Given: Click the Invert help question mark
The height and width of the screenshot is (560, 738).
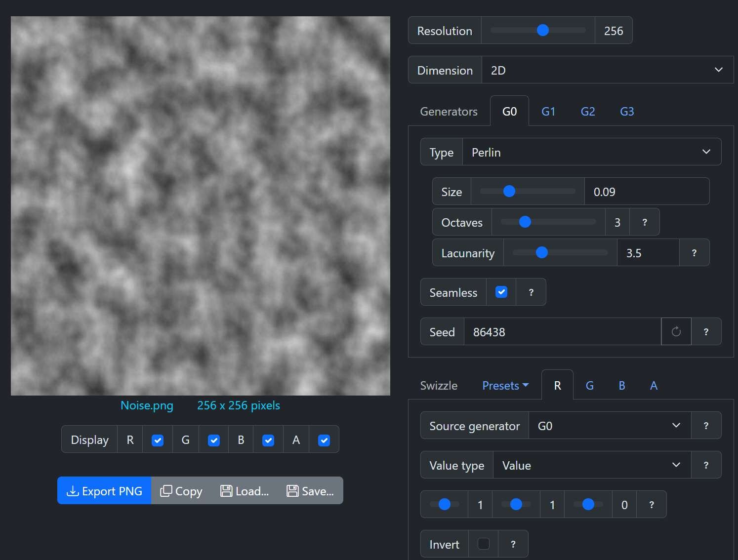Looking at the screenshot, I should (513, 544).
